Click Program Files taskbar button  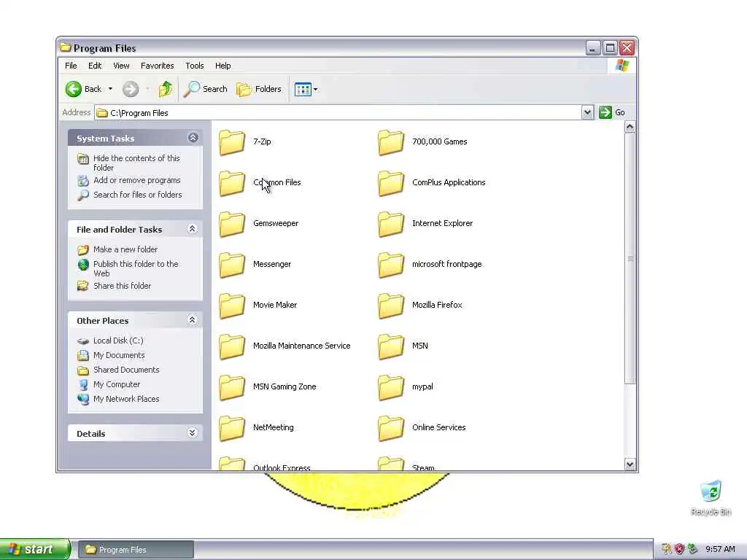136,550
